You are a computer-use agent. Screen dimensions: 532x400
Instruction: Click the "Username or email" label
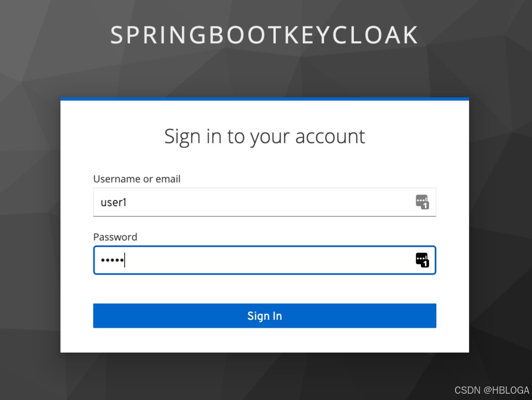[x=137, y=179]
